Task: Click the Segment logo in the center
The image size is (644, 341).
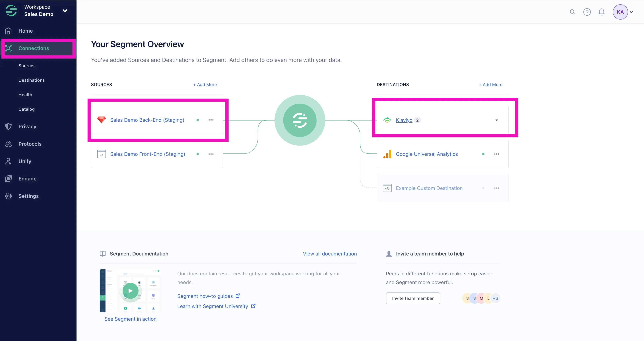Action: pyautogui.click(x=300, y=120)
